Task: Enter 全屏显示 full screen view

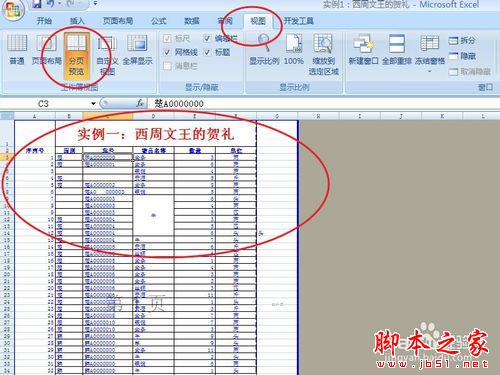Action: point(137,50)
